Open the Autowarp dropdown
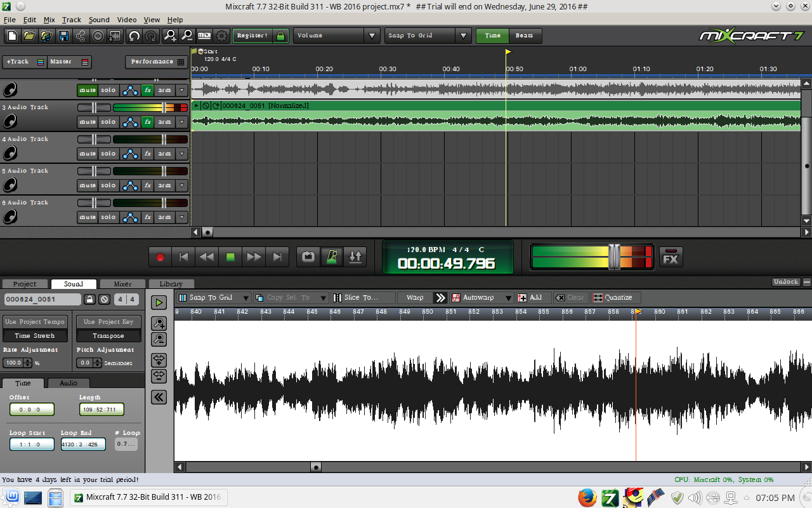 pyautogui.click(x=507, y=297)
